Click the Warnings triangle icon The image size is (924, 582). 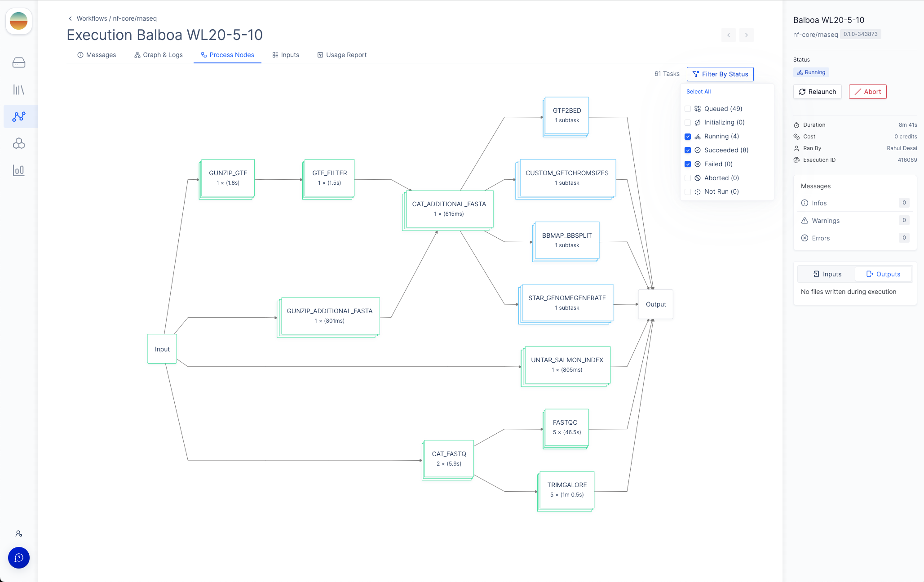(805, 221)
